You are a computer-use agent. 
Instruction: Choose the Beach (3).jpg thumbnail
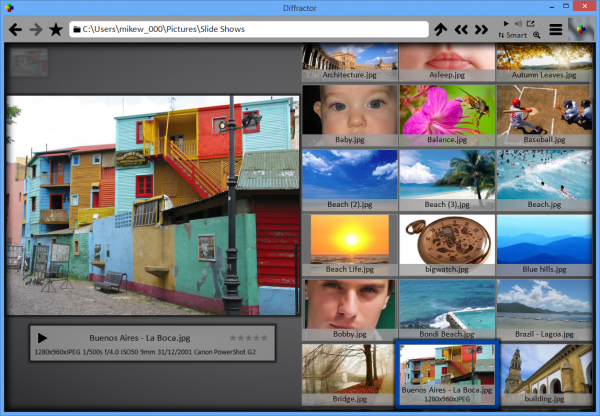[447, 180]
